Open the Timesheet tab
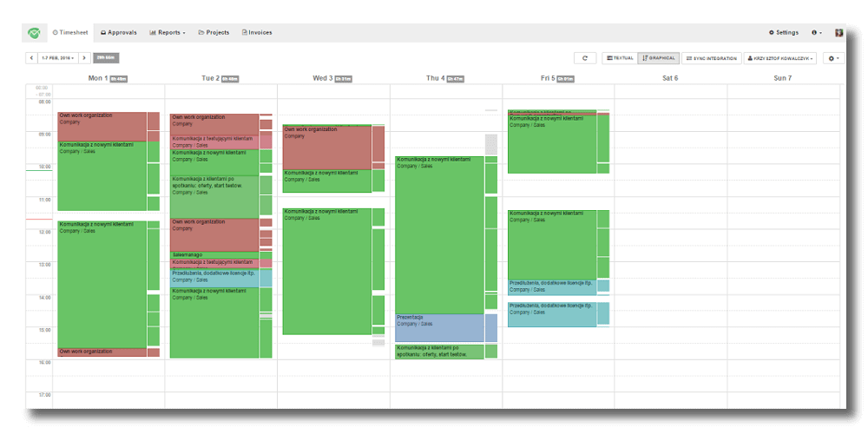The width and height of the screenshot is (868, 434). point(70,33)
